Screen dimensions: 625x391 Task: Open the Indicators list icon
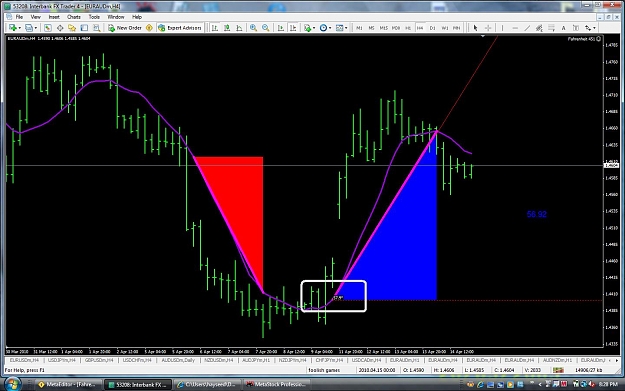[307, 28]
